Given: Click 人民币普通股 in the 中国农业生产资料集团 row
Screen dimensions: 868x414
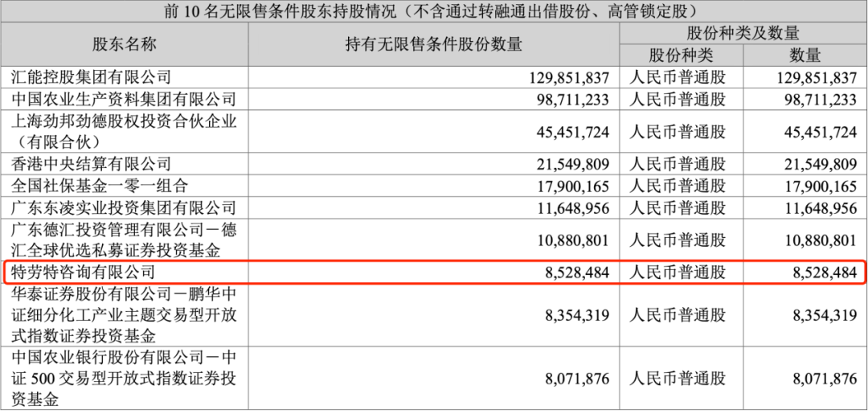Looking at the screenshot, I should [x=677, y=99].
